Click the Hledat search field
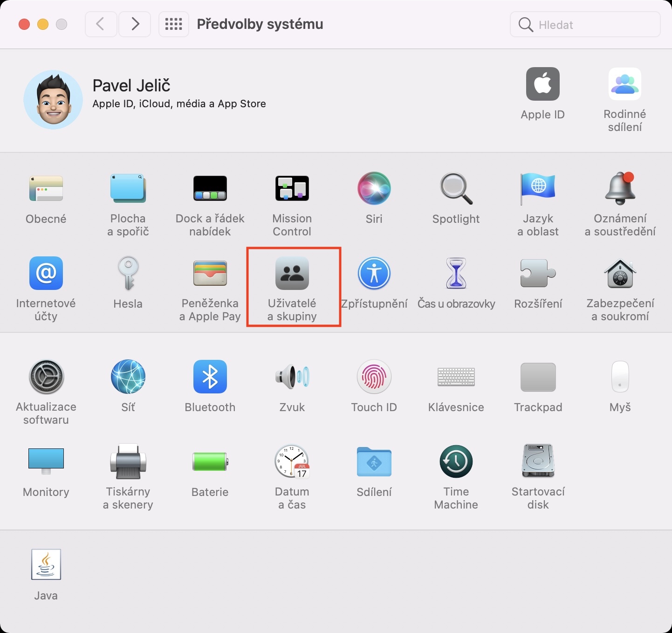This screenshot has height=633, width=672. pos(585,25)
